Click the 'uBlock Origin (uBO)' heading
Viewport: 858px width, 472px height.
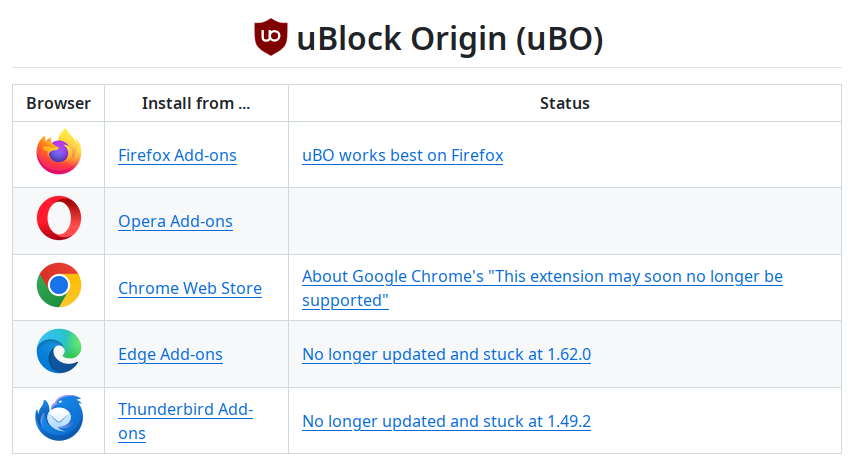(x=450, y=39)
